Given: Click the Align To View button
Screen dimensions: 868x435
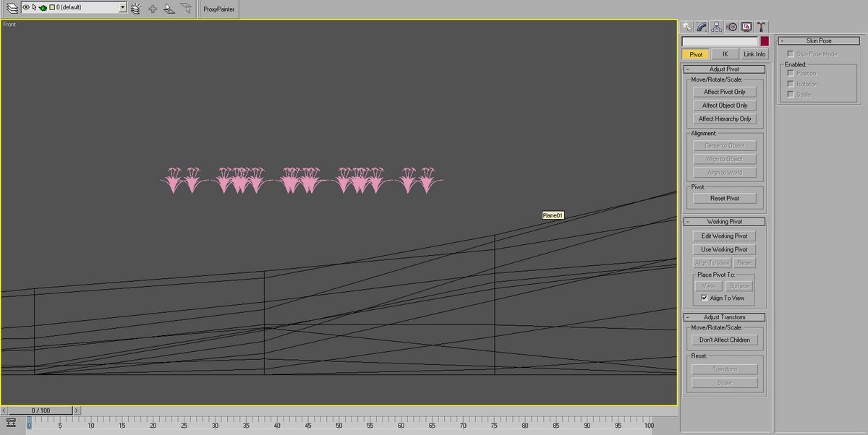Looking at the screenshot, I should (x=712, y=263).
